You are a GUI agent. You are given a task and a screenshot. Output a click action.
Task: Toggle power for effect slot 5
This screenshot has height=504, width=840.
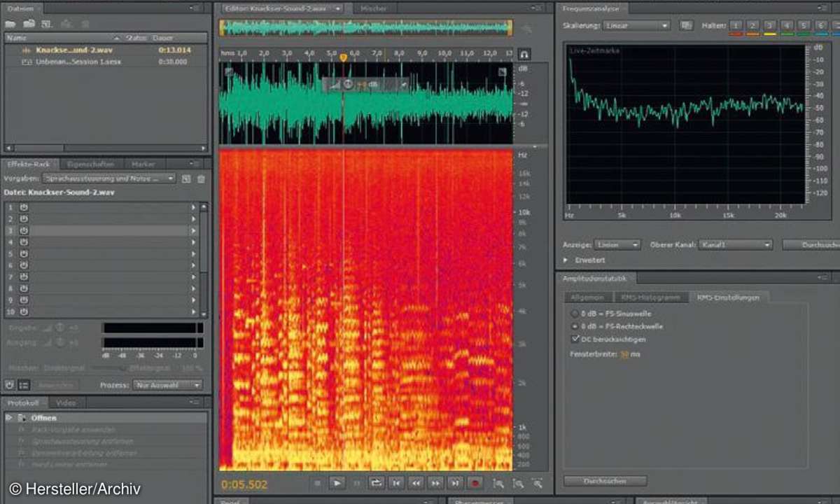point(23,253)
